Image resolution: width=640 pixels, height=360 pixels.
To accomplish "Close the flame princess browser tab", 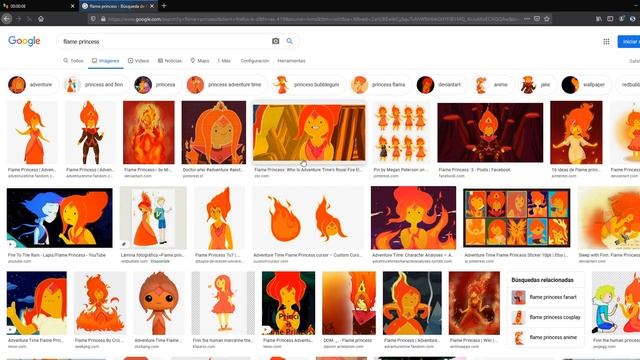I will [x=152, y=6].
